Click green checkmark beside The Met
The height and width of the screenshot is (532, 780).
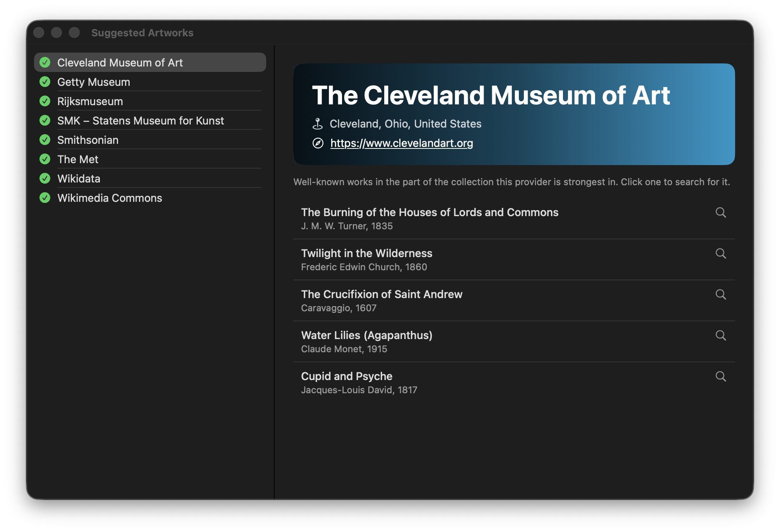[x=45, y=159]
